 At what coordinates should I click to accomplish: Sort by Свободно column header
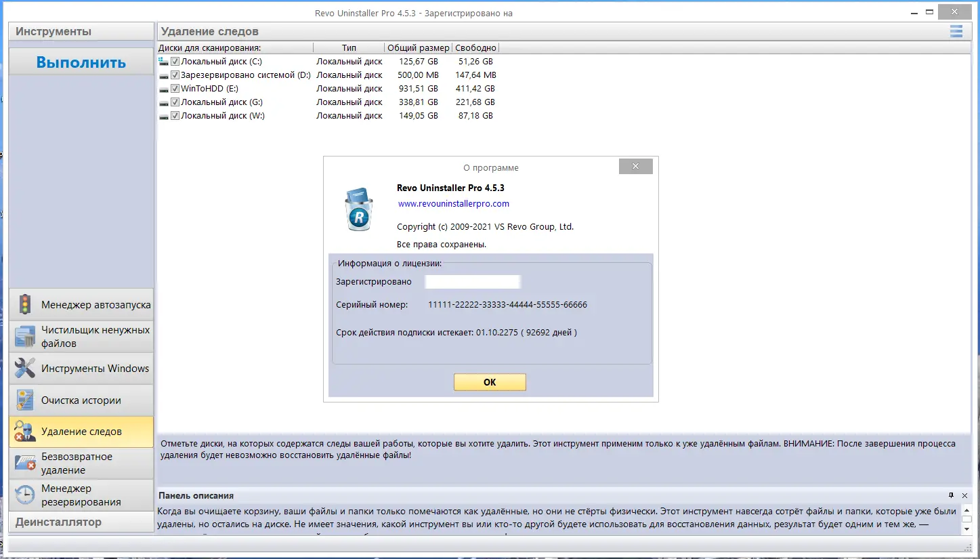click(x=475, y=47)
